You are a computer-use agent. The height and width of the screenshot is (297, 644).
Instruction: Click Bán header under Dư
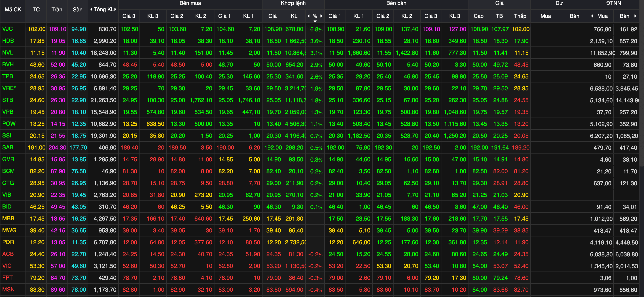click(x=574, y=16)
